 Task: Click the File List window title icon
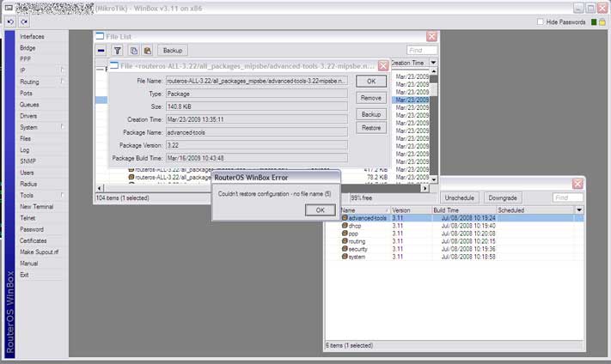[100, 37]
